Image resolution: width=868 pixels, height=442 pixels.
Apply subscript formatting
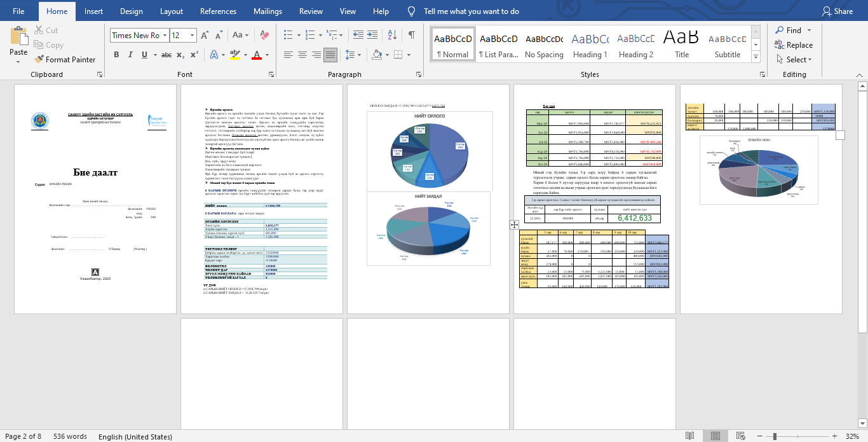tap(180, 55)
